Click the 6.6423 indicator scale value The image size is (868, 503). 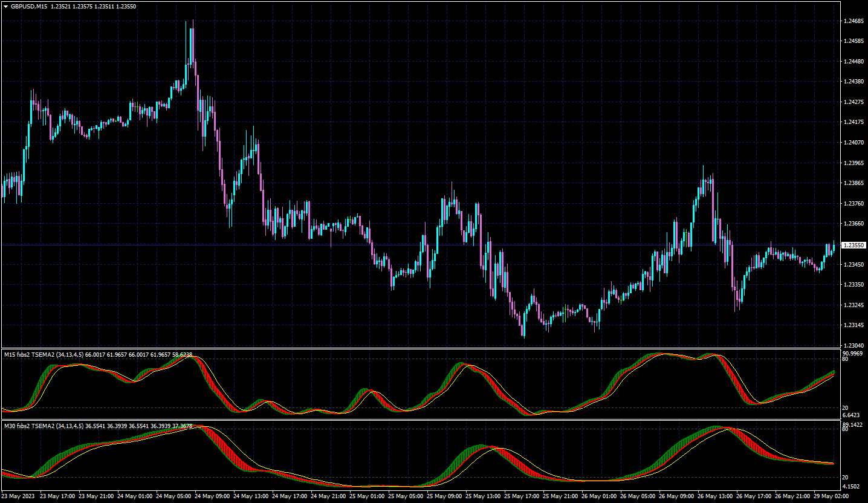pos(851,415)
